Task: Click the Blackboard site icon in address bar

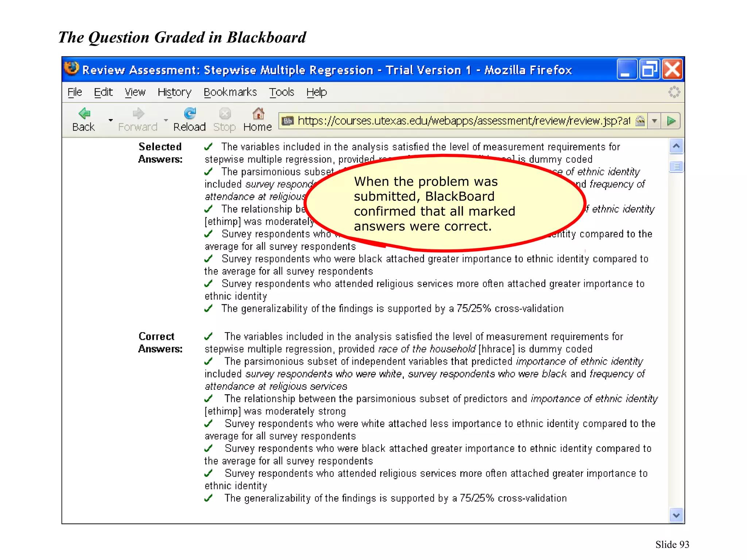Action: pos(287,121)
